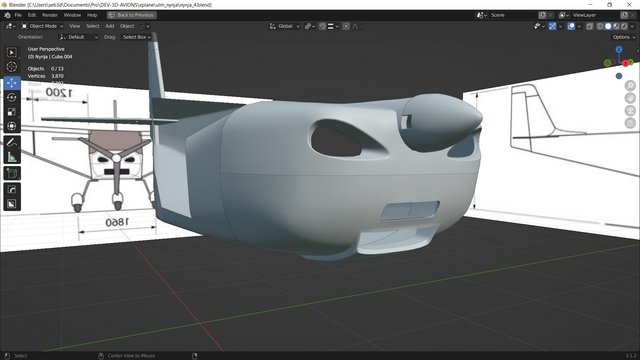Click the new view layer icon
Screen dimensions: 640x360
pyautogui.click(x=624, y=15)
